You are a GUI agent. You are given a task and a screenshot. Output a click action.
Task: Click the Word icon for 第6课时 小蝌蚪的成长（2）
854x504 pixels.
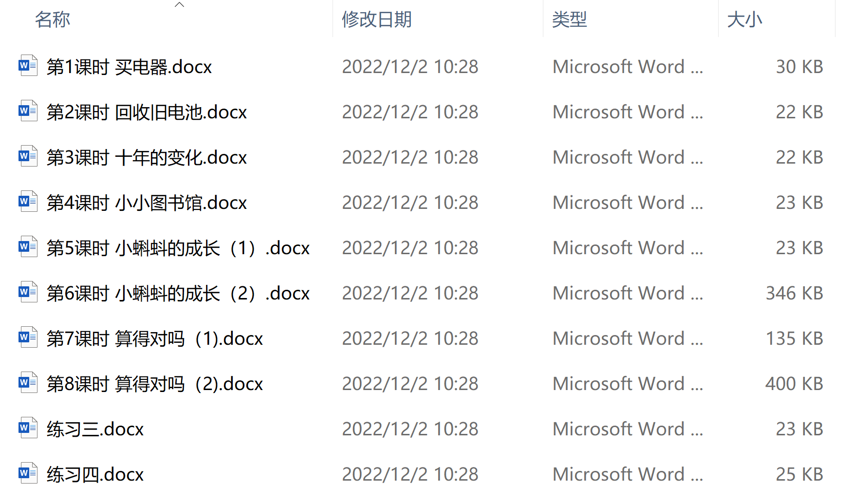pyautogui.click(x=28, y=292)
